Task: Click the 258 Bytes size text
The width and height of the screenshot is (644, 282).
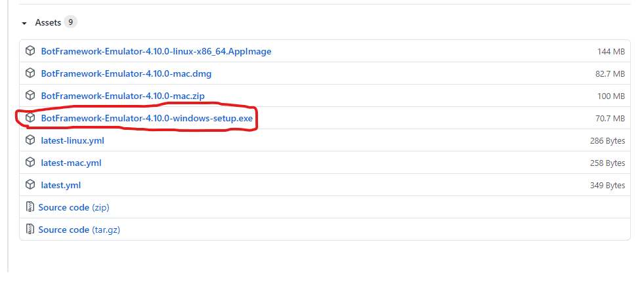Action: 607,163
